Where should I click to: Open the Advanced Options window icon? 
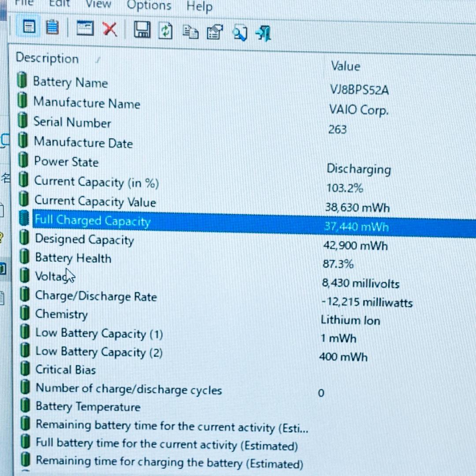[85, 28]
